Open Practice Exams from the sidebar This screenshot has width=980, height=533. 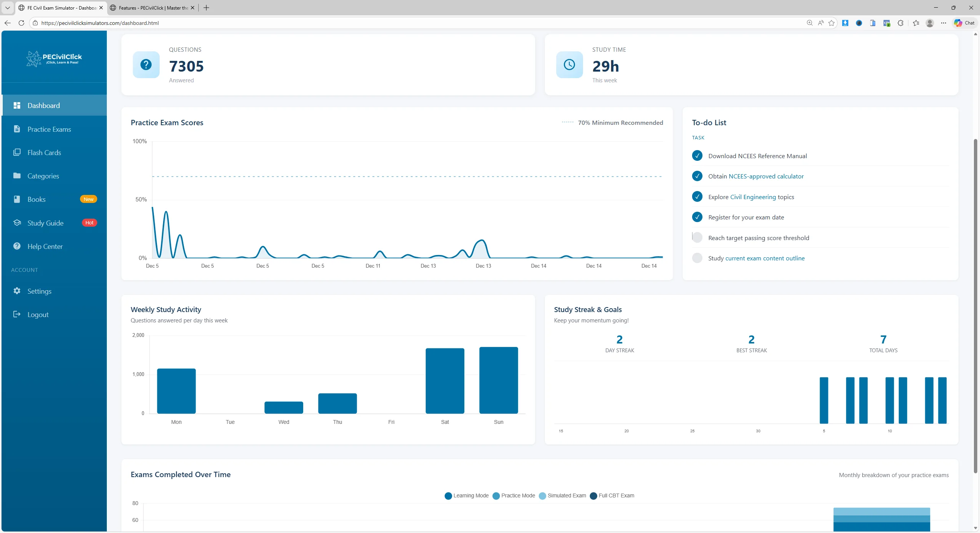tap(17, 129)
